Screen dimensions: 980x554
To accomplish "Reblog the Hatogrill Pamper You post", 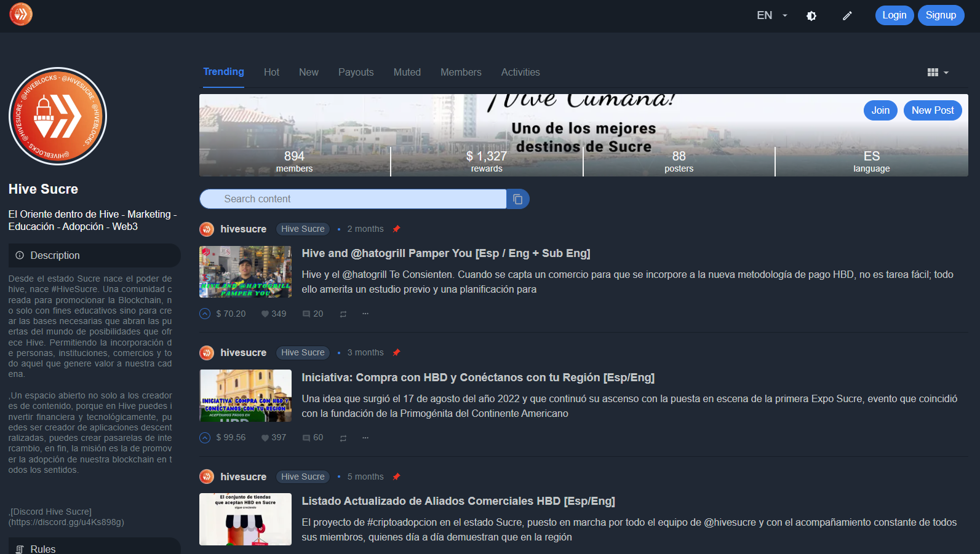I will (343, 314).
